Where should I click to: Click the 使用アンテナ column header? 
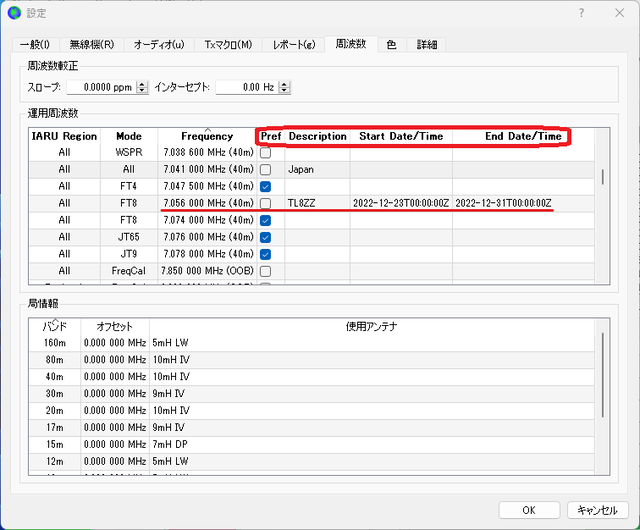pyautogui.click(x=371, y=327)
